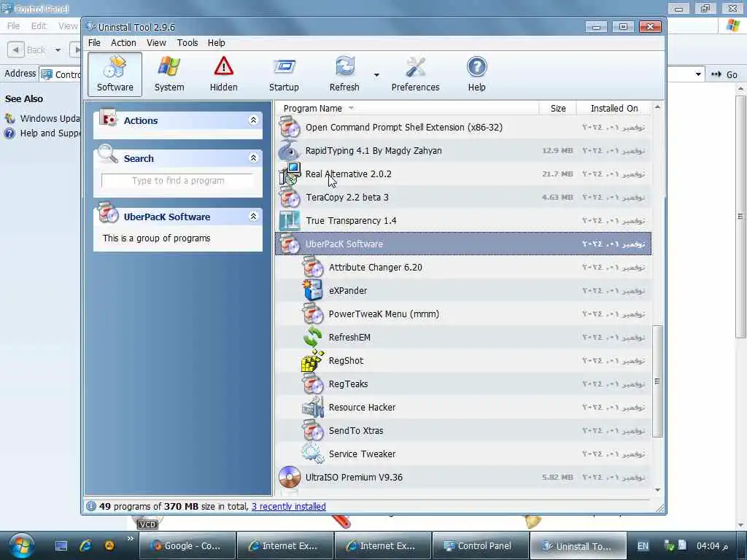Viewport: 747px width, 560px height.
Task: Select the Attribute Changer 6.20 icon
Action: point(312,267)
